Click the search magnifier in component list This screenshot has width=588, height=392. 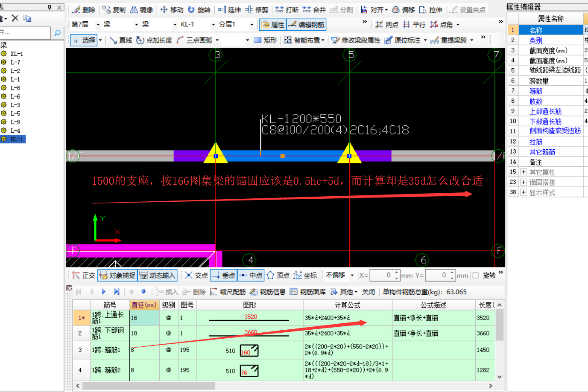(x=57, y=32)
